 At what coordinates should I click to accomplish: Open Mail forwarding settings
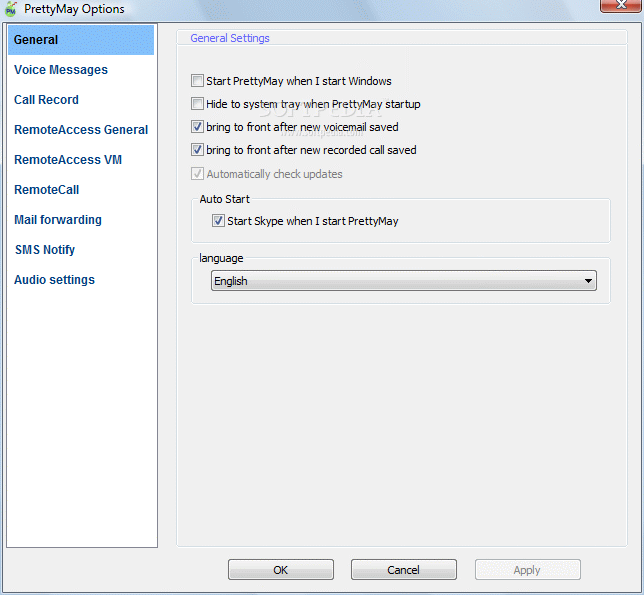pos(58,220)
